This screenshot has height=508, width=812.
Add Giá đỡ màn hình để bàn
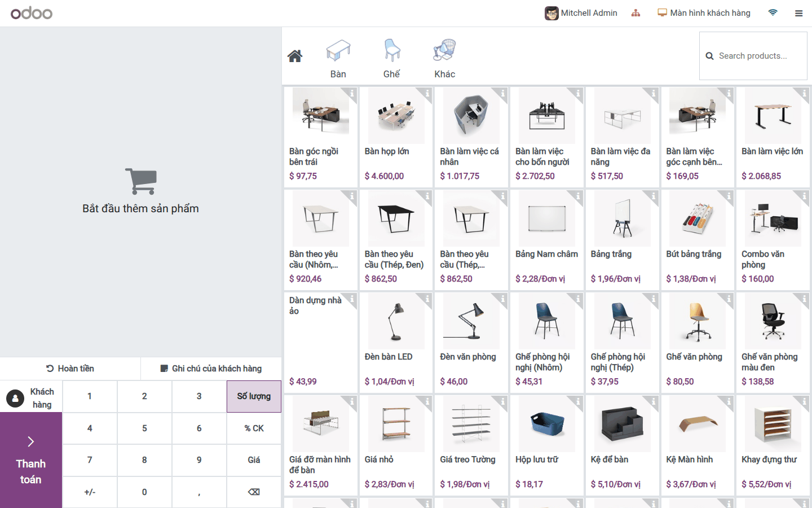tap(321, 445)
